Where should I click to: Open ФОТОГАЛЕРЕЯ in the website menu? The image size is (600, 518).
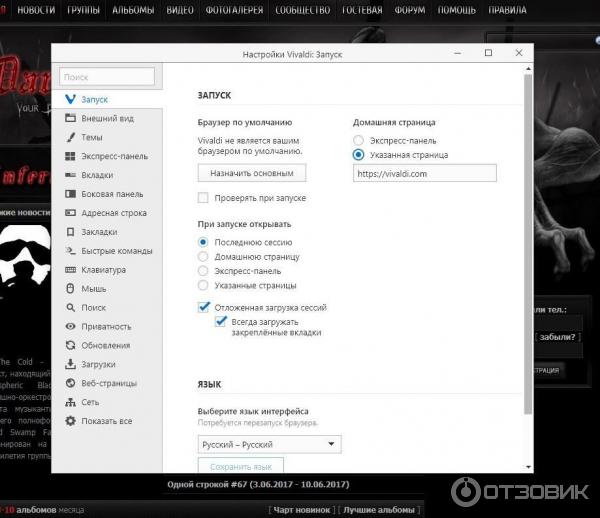tap(234, 10)
